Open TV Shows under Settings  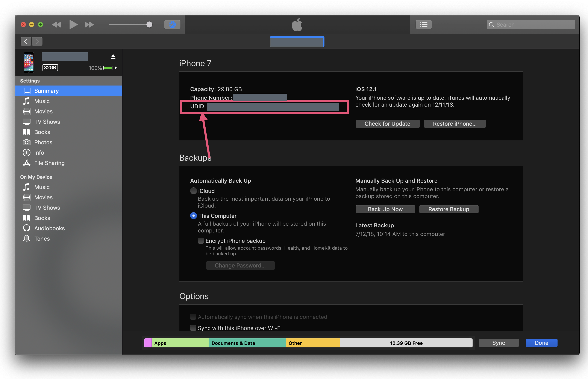[x=69, y=122]
